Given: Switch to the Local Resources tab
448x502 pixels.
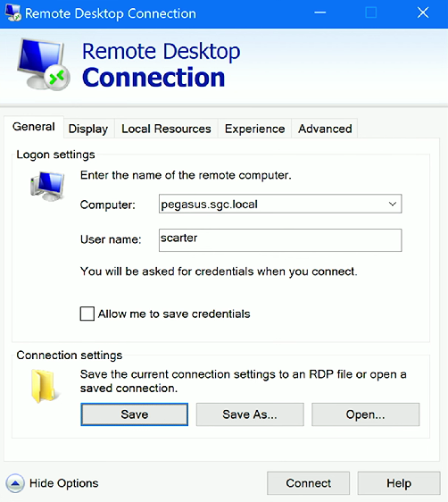Looking at the screenshot, I should pos(166,129).
